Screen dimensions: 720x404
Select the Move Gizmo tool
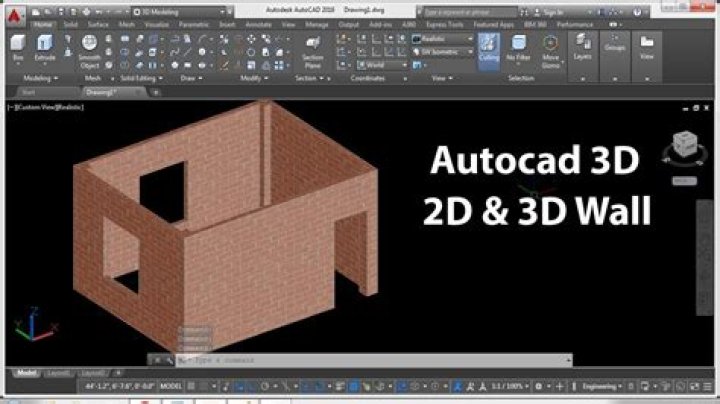tap(550, 47)
